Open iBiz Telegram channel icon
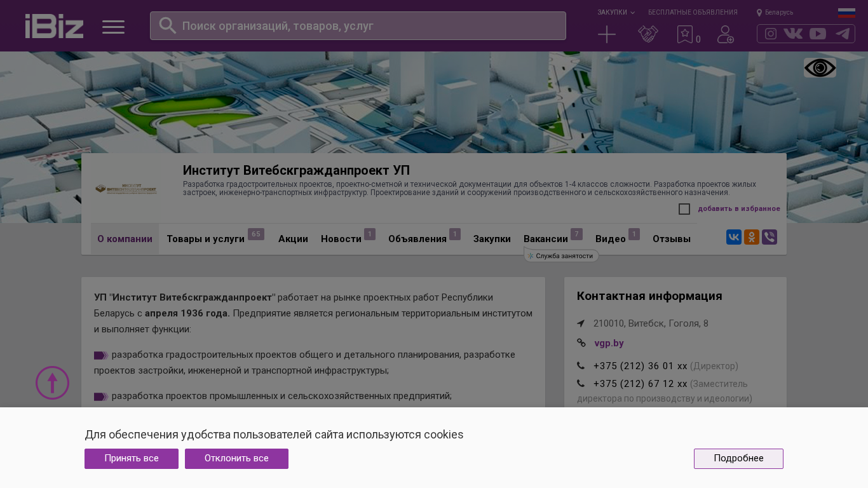The image size is (868, 488). (843, 34)
